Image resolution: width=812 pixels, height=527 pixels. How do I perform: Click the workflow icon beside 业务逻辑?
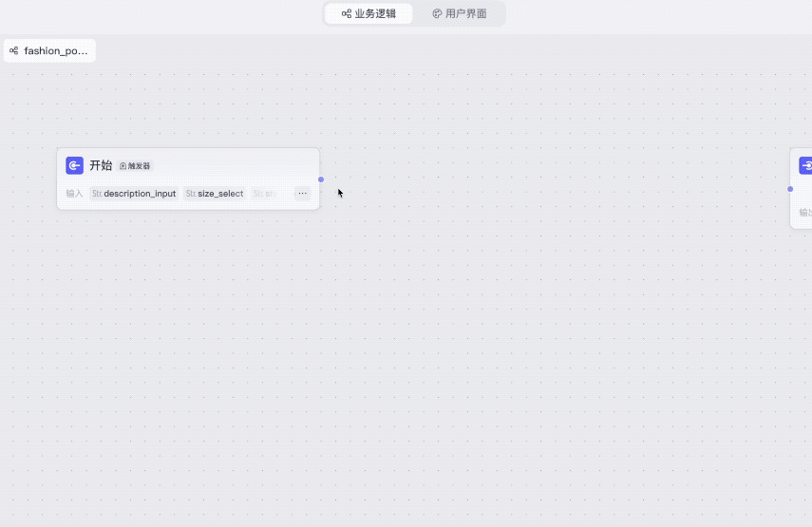click(347, 13)
